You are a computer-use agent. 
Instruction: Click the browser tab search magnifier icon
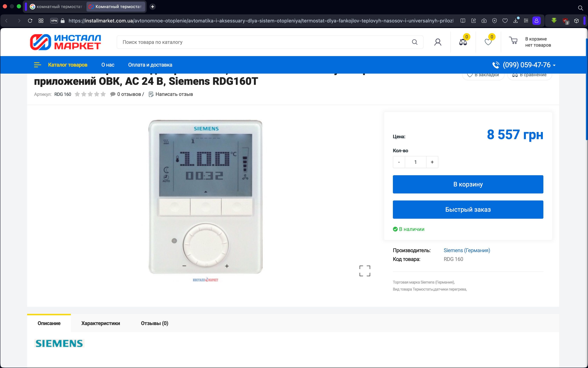(x=580, y=8)
